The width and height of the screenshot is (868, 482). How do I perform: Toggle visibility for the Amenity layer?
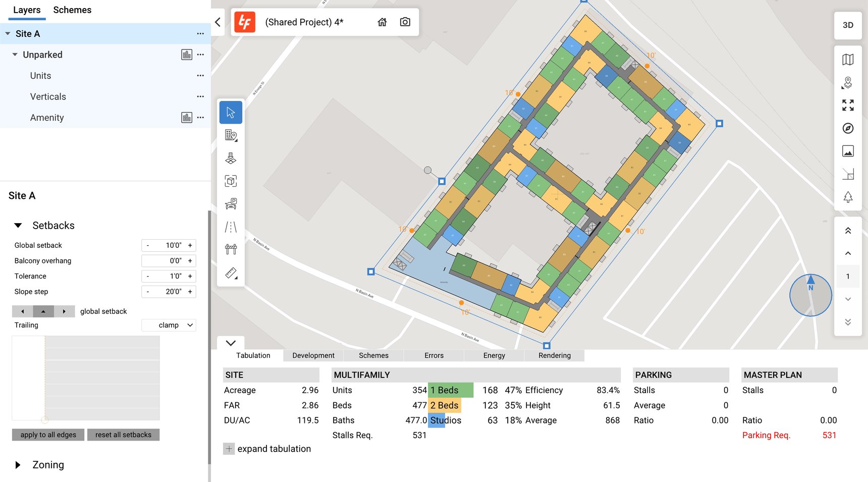pos(187,117)
